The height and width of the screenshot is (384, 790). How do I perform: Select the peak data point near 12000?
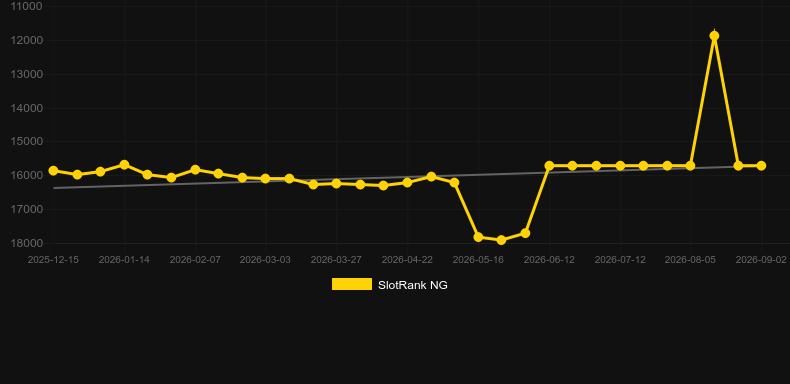(x=714, y=36)
